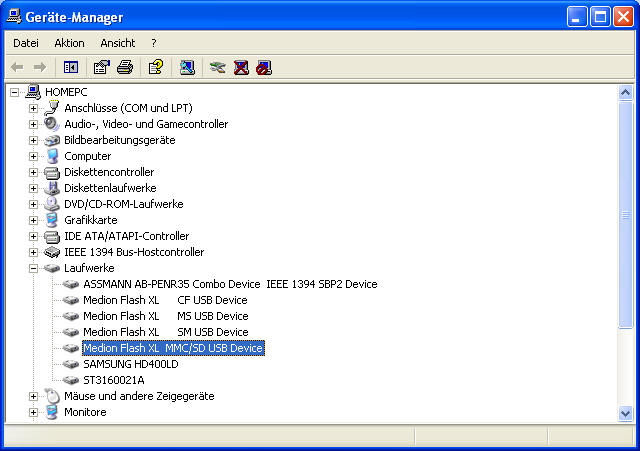
Task: Click the Forward arrow toolbar button
Action: pos(40,67)
